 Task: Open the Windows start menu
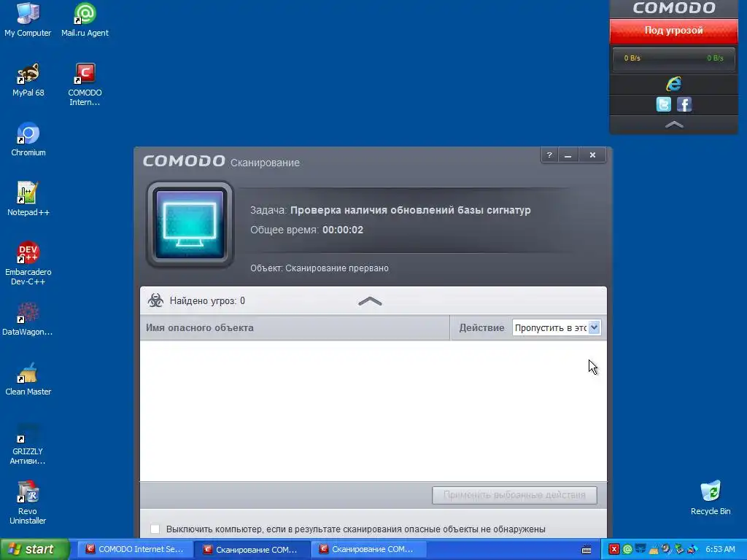pos(34,549)
